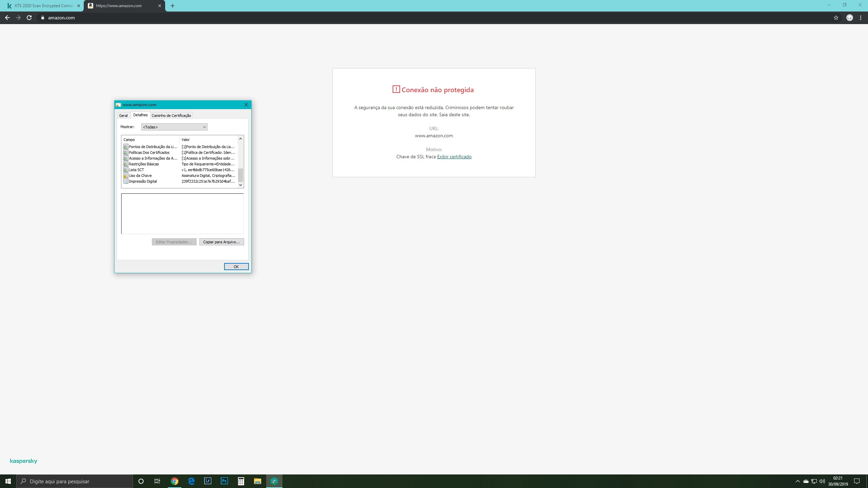
Task: Open Lightroom from the taskbar
Action: (x=208, y=481)
